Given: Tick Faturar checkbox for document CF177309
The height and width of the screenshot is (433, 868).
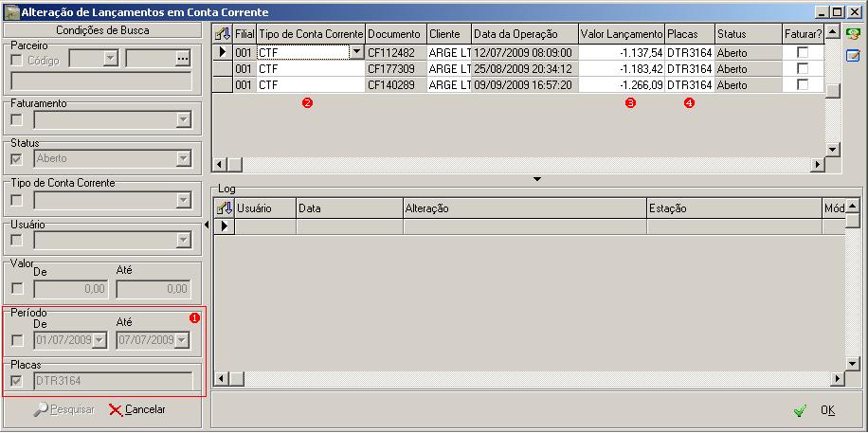Looking at the screenshot, I should click(802, 68).
